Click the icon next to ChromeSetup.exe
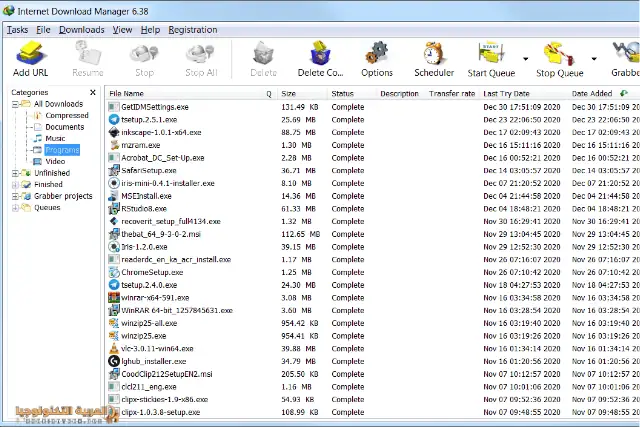The height and width of the screenshot is (427, 640). pos(114,272)
